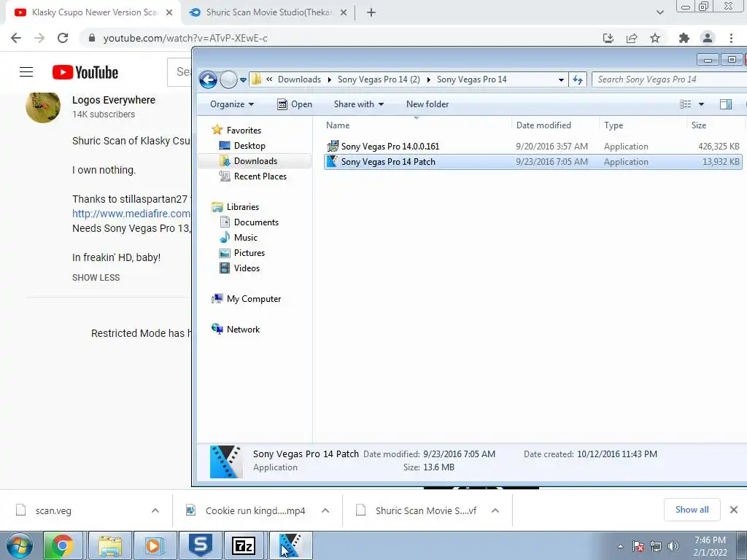Sort files by the Size column header
The image size is (747, 560).
click(x=699, y=125)
